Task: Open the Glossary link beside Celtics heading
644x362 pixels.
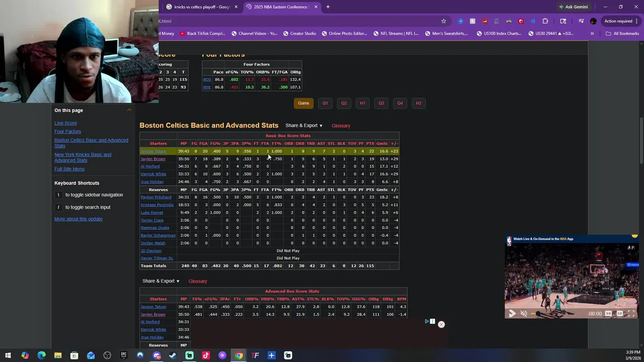Action: tap(341, 126)
